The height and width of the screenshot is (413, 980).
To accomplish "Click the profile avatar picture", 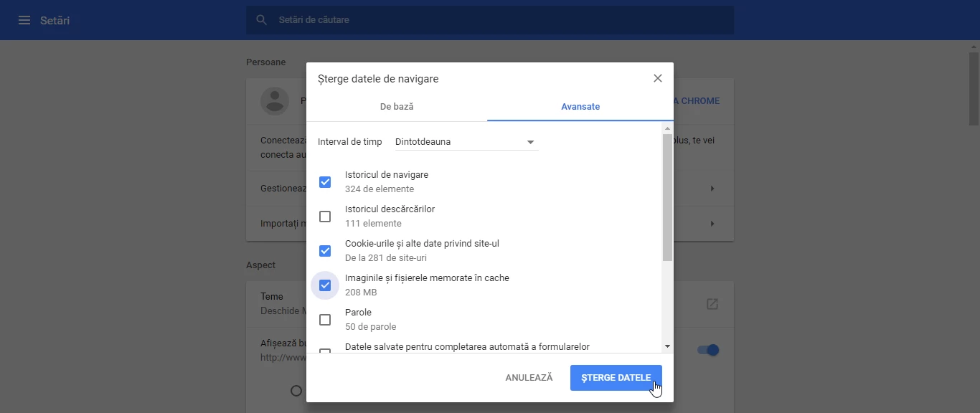I will tap(275, 100).
